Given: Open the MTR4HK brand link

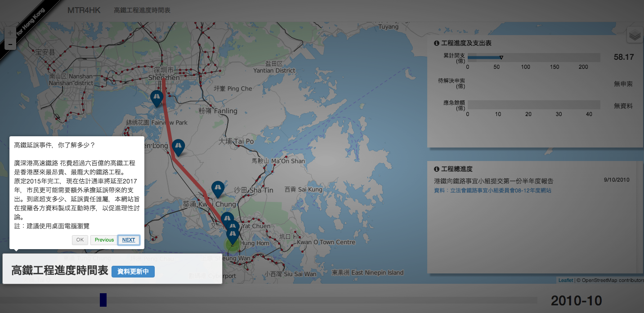Looking at the screenshot, I should coord(84,10).
